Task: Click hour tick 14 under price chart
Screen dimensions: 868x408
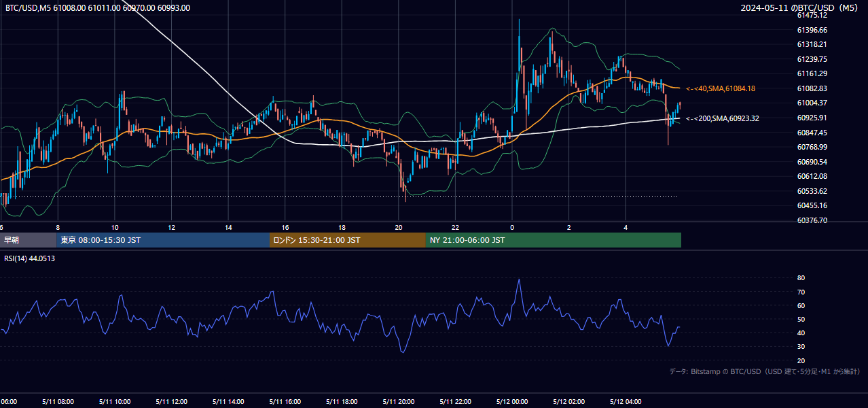Action: 228,227
